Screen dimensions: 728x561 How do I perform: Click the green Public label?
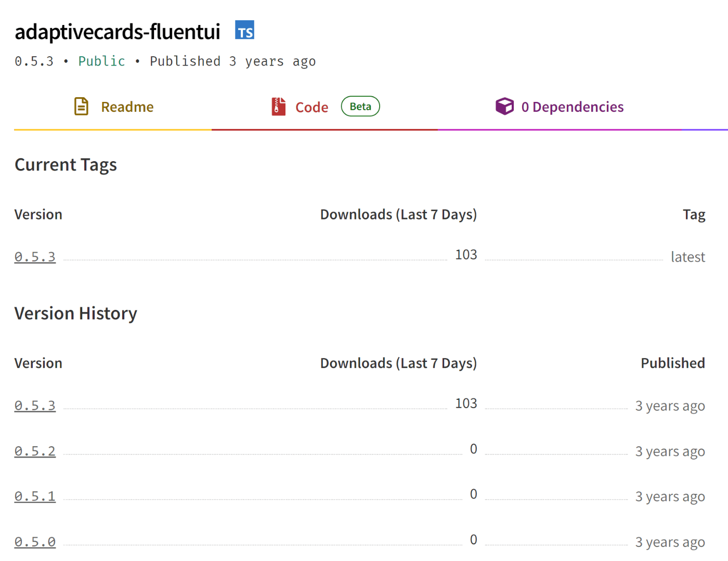(x=101, y=61)
